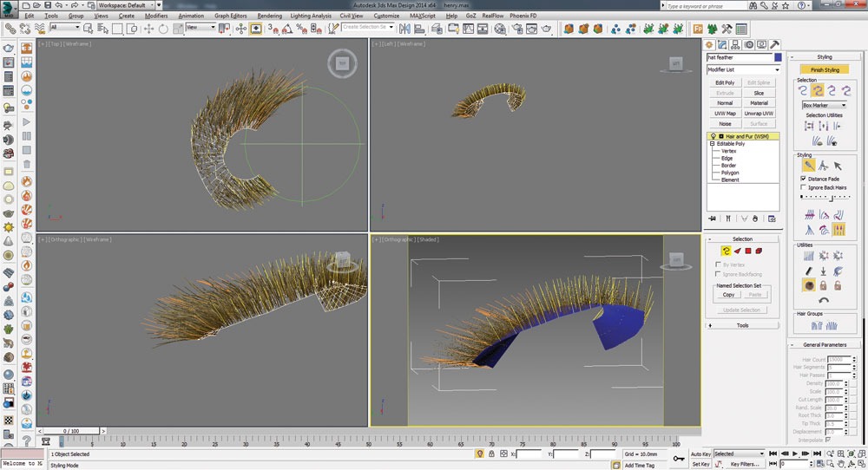Viewport: 868px width, 470px height.
Task: Click Configure Modifier Sets icon
Action: pos(772,219)
